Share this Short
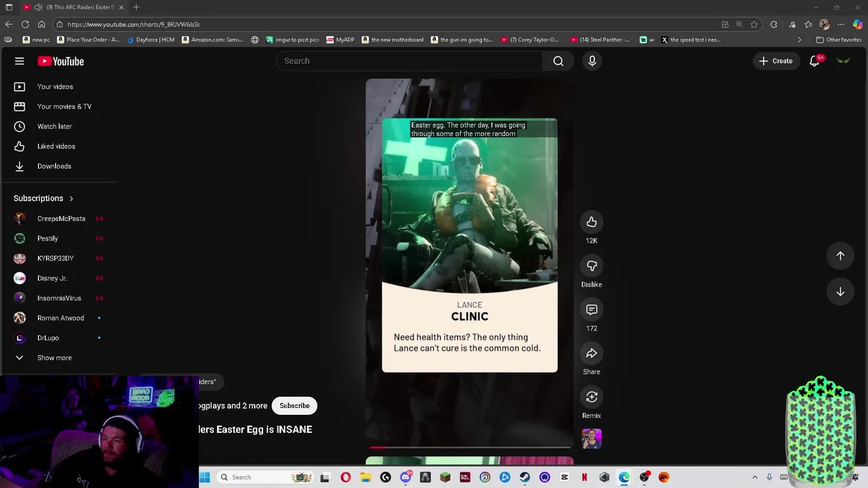Viewport: 868px width, 488px height. 591,353
